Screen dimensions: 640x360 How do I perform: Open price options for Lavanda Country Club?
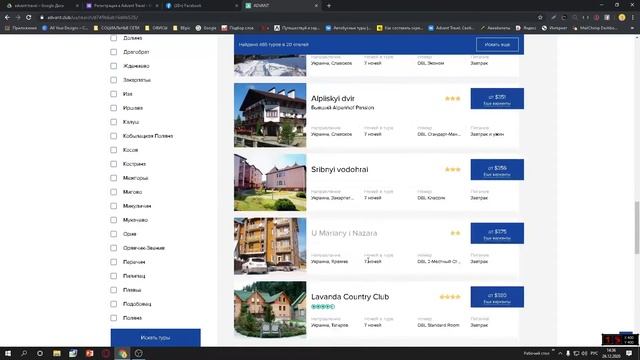497,297
